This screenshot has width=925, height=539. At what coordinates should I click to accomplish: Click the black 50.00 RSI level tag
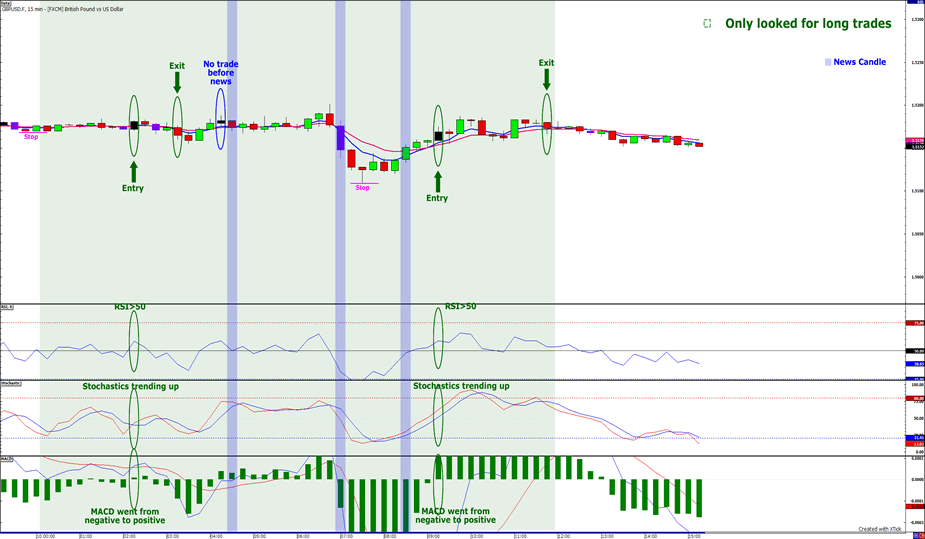pos(917,351)
